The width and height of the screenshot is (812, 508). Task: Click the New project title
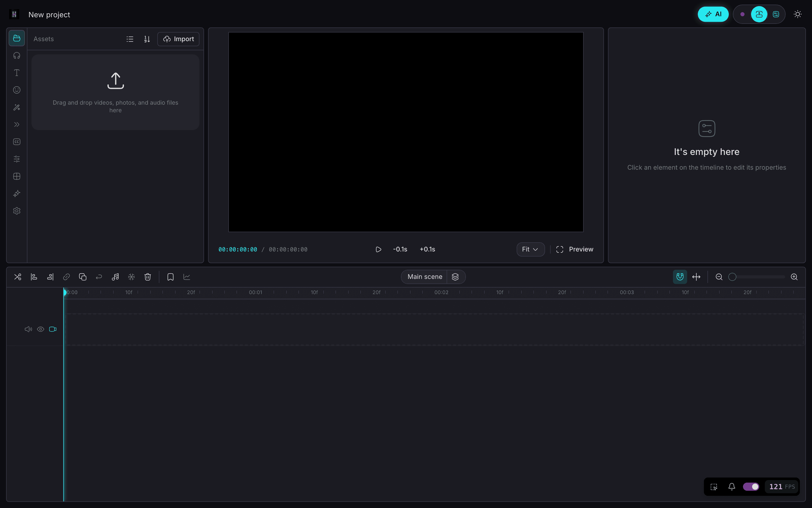49,14
